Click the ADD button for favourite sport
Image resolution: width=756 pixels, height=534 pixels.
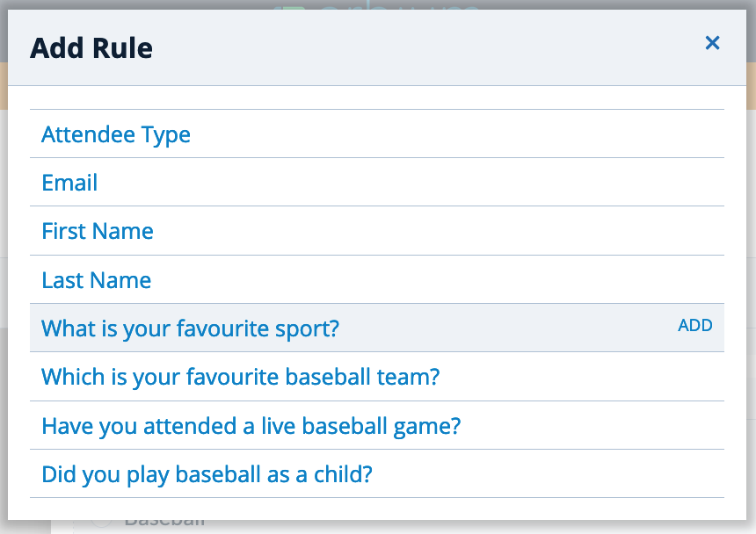(x=694, y=326)
